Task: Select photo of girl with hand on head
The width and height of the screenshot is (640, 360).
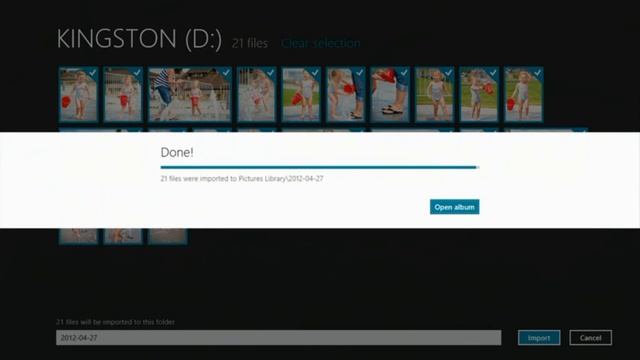Action: (523, 95)
